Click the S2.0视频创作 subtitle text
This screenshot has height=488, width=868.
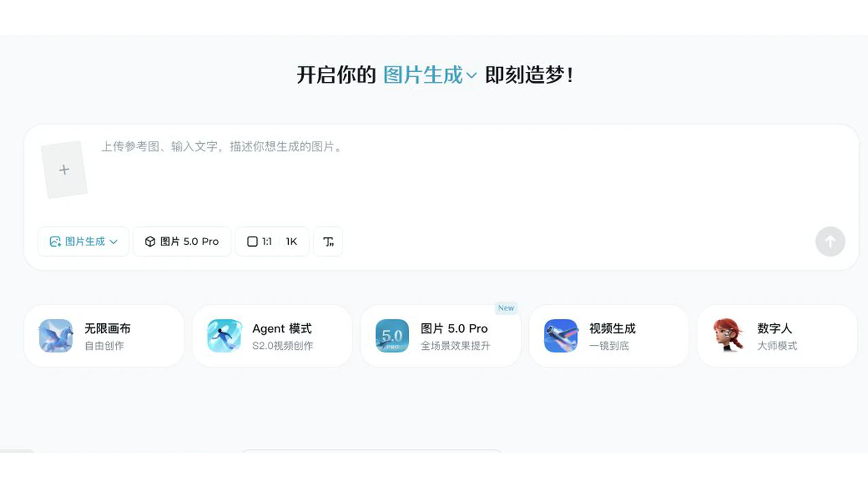pyautogui.click(x=283, y=346)
